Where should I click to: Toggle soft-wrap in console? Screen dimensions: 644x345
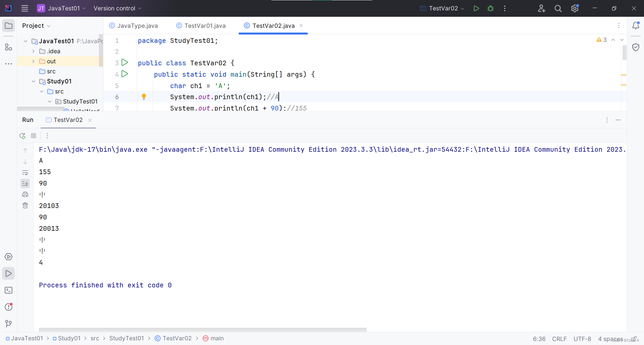pyautogui.click(x=25, y=173)
